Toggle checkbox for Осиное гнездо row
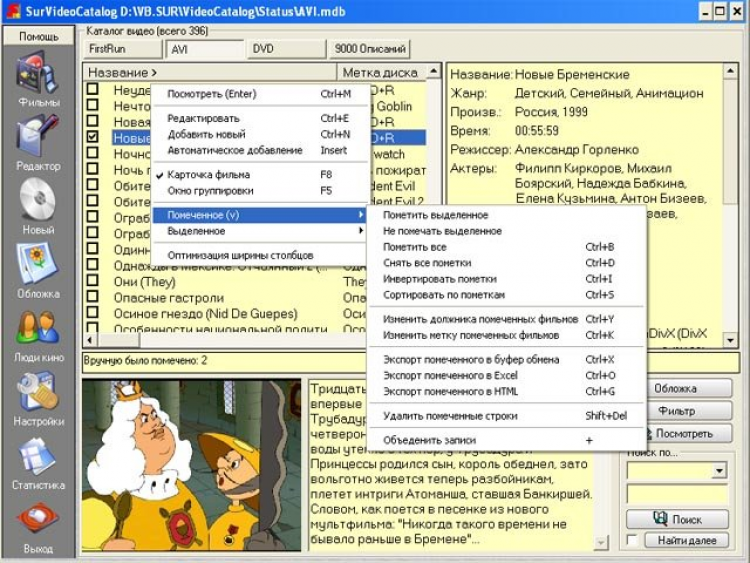This screenshot has height=563, width=750. (93, 312)
